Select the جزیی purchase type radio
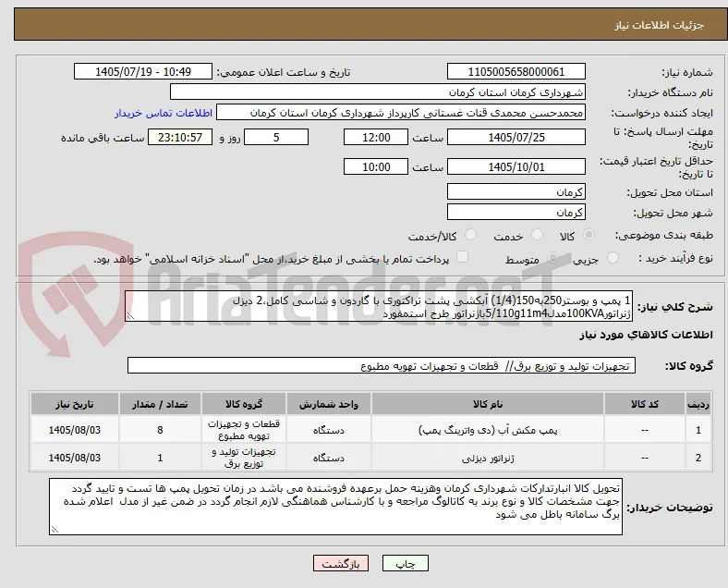Image resolution: width=728 pixels, height=588 pixels. [613, 258]
